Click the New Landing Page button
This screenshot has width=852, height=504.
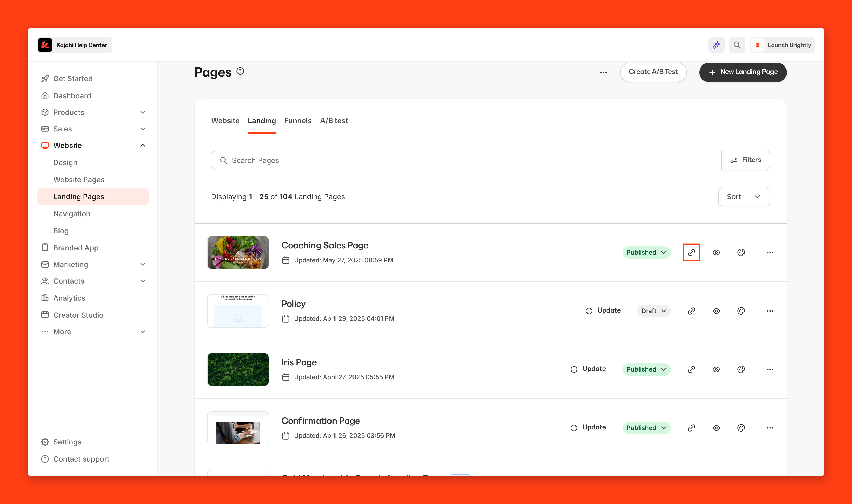(x=743, y=72)
